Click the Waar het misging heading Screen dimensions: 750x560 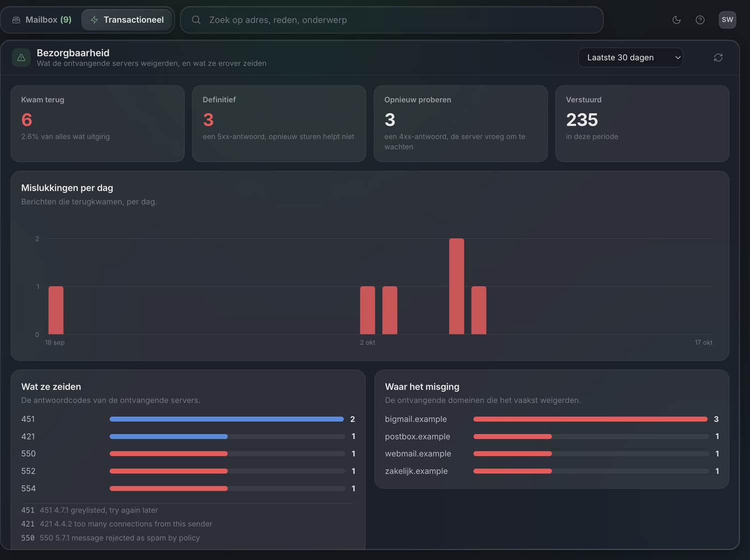tap(422, 387)
